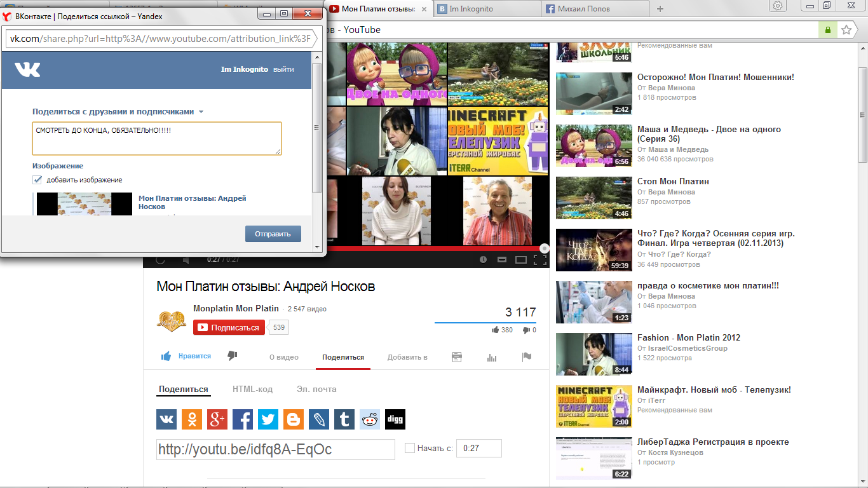Open the video transcript icon
The image size is (868, 488).
tap(457, 357)
